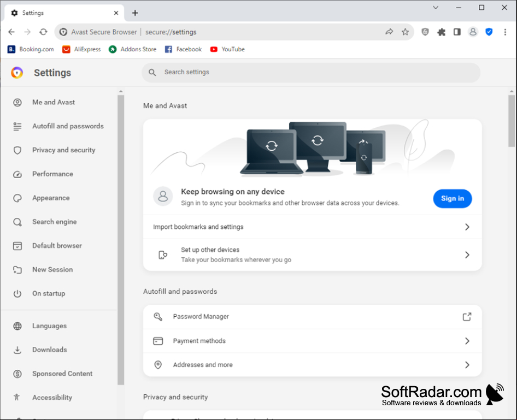Screen dimensions: 517x420
Task: Toggle the side panel icon
Action: 457,32
